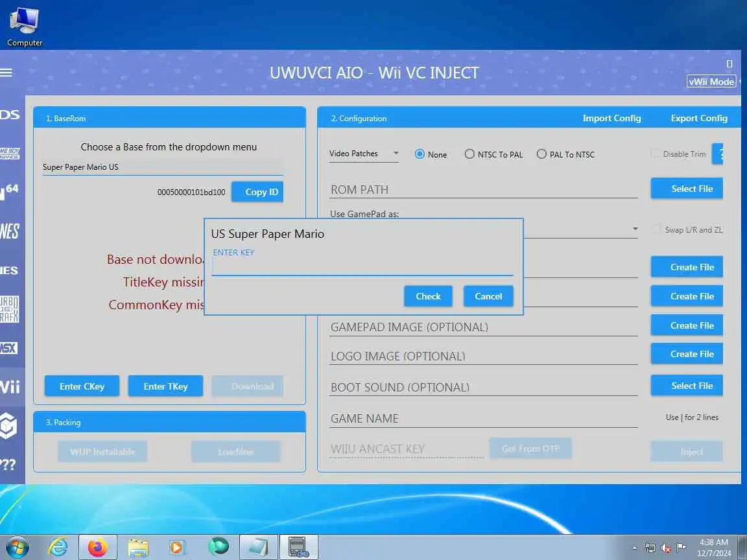The image size is (747, 560).
Task: Click Create File for LOGO IMAGE
Action: click(687, 354)
